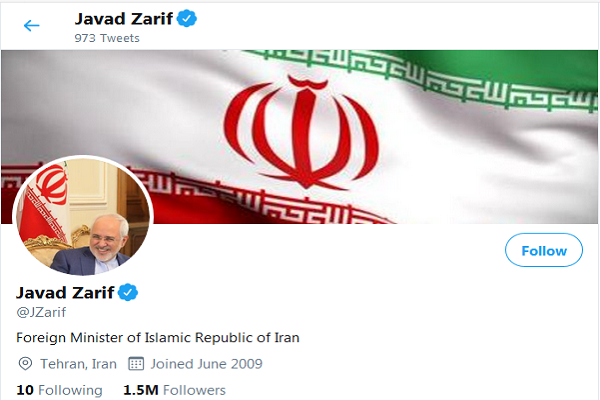Screen dimensions: 600x400
Task: Click the calendar icon before Joined date
Action: point(136,363)
